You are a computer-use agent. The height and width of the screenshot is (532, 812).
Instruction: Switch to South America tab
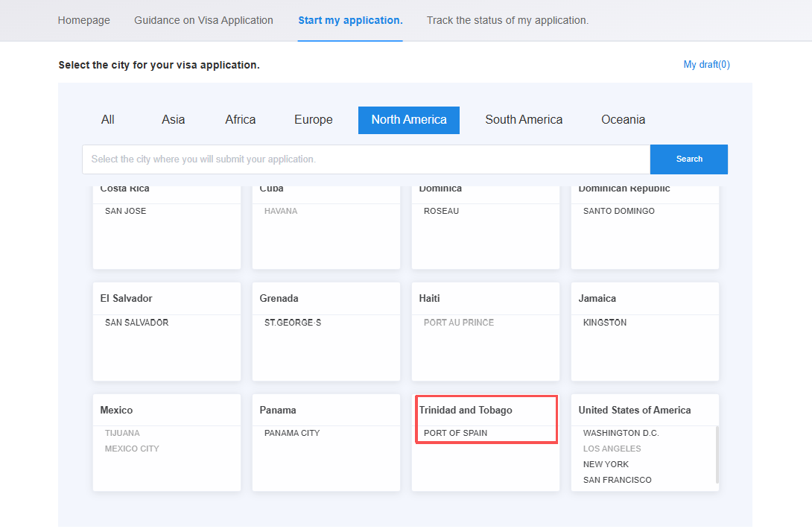(524, 120)
